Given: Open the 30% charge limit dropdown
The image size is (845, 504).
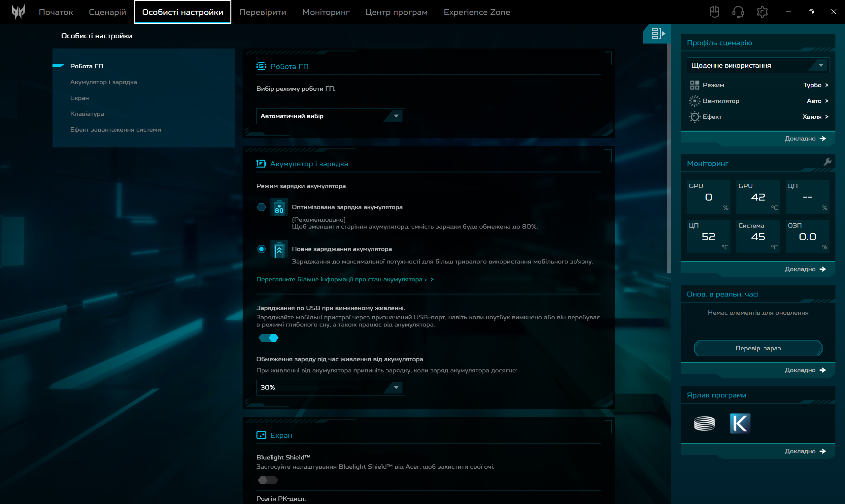Looking at the screenshot, I should coord(330,388).
